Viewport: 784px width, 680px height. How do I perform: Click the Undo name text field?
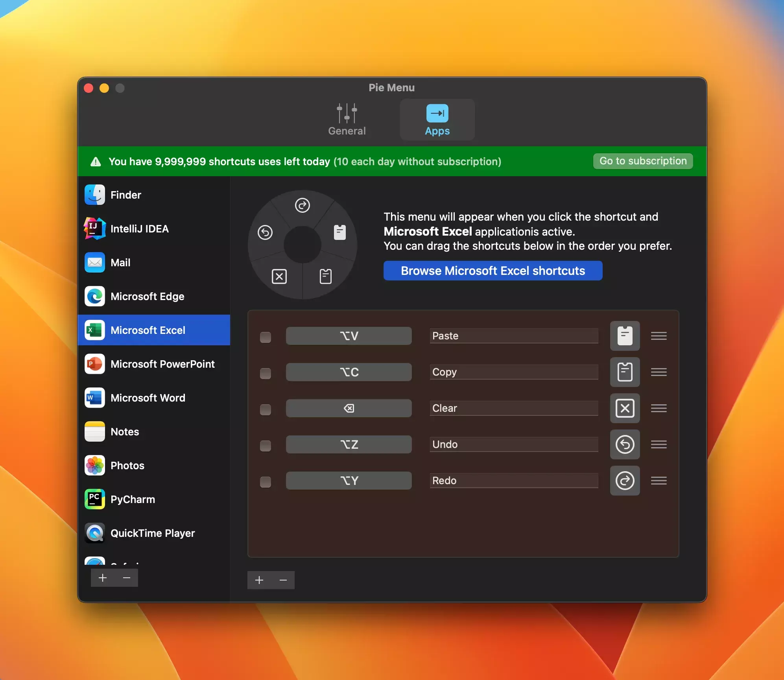pos(513,444)
